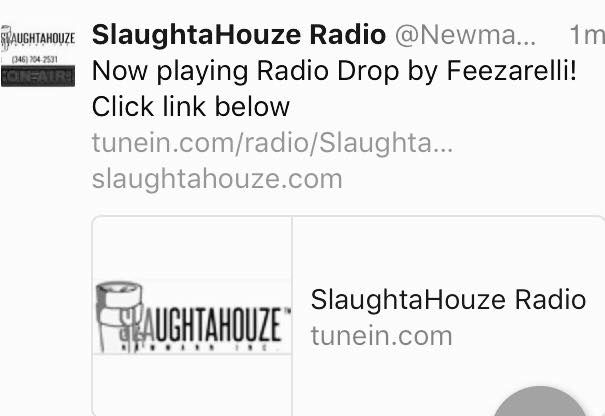Click the cup icon in card logo
The height and width of the screenshot is (416, 605).
tap(117, 315)
